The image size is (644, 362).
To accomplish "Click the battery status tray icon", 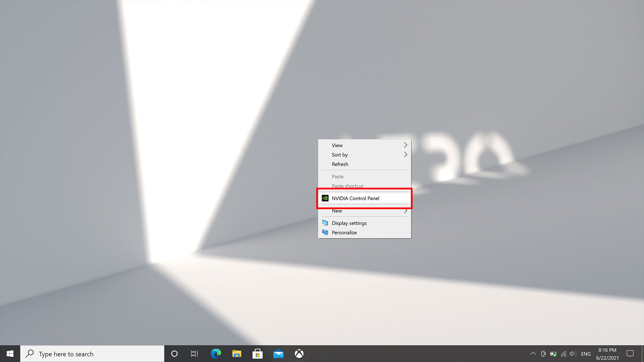I will (553, 354).
